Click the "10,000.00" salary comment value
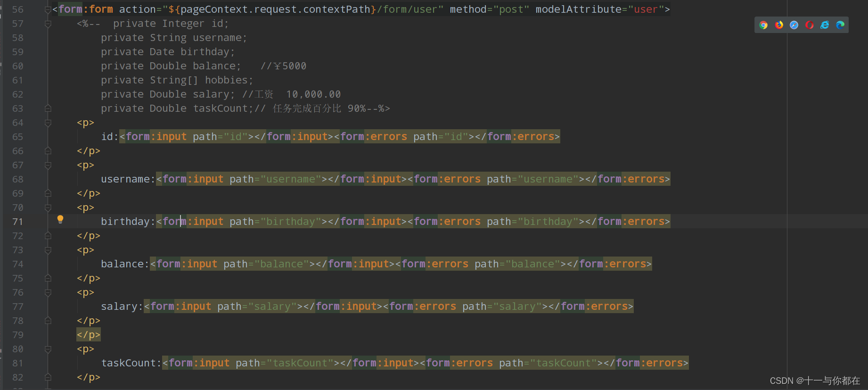The height and width of the screenshot is (390, 868). point(313,94)
